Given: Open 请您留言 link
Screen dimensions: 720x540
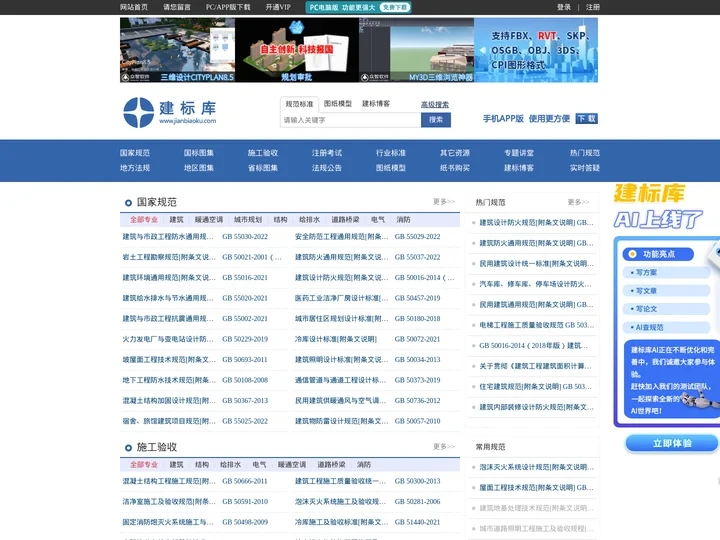Looking at the screenshot, I should 177,7.
